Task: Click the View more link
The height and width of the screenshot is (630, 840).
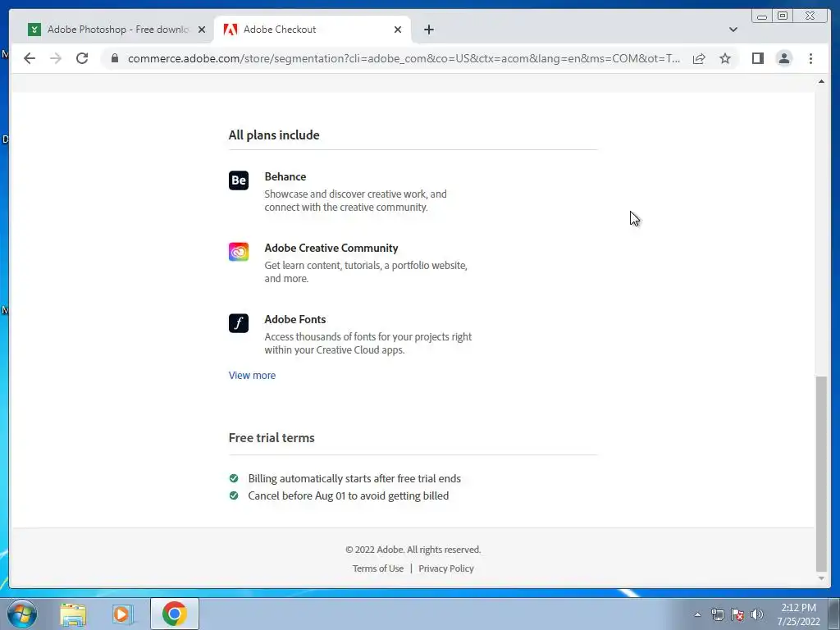Action: coord(252,376)
